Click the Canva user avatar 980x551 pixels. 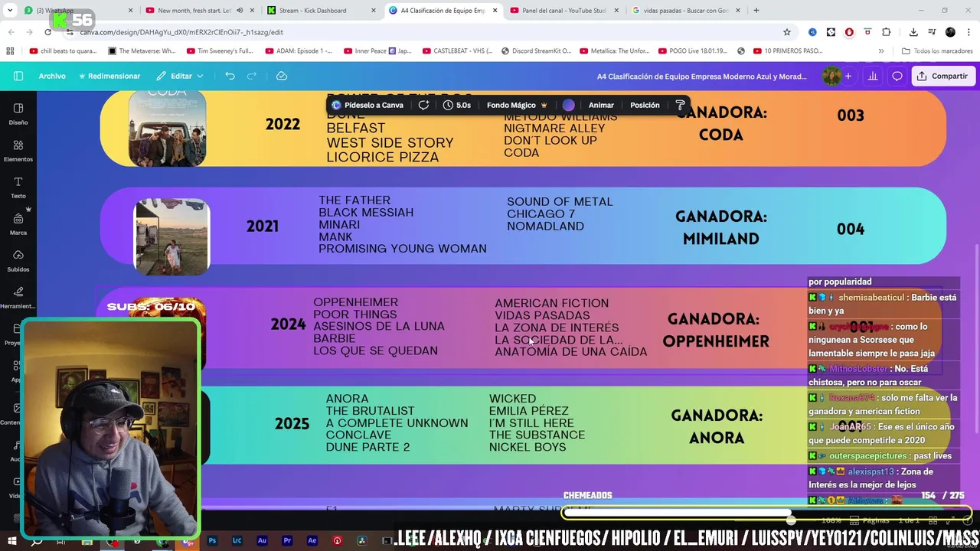[x=831, y=76]
